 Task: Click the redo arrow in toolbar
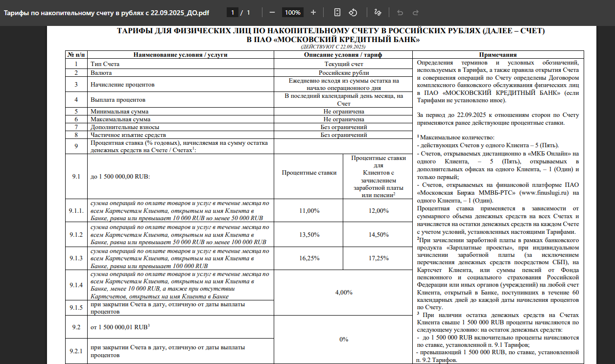click(416, 12)
